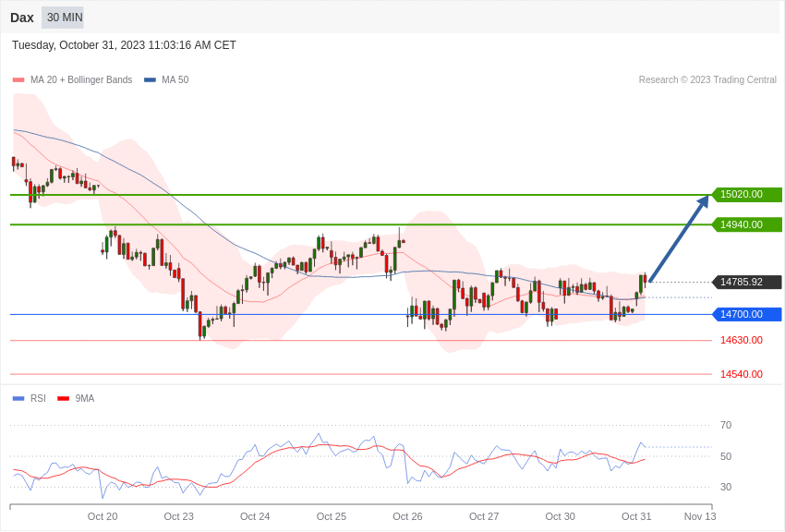Select the 14940.00 green price tag
Viewport: 785px width, 532px height.
[x=746, y=224]
